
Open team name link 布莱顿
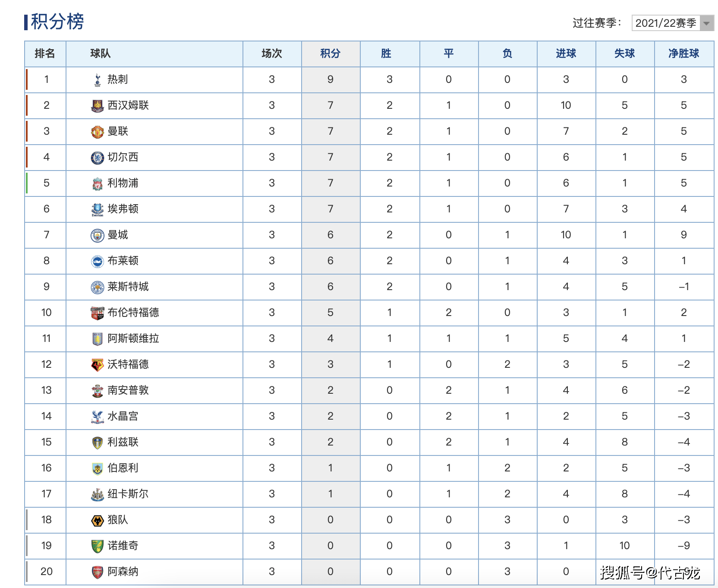click(123, 261)
